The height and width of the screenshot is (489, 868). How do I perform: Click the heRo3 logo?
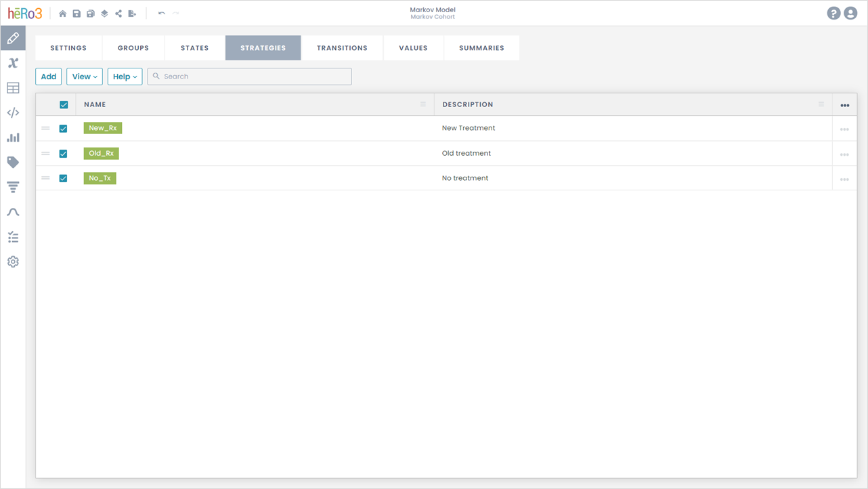25,14
